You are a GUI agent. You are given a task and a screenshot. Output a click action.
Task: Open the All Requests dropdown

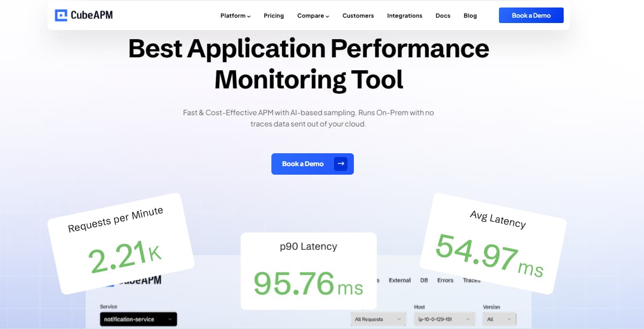[377, 319]
